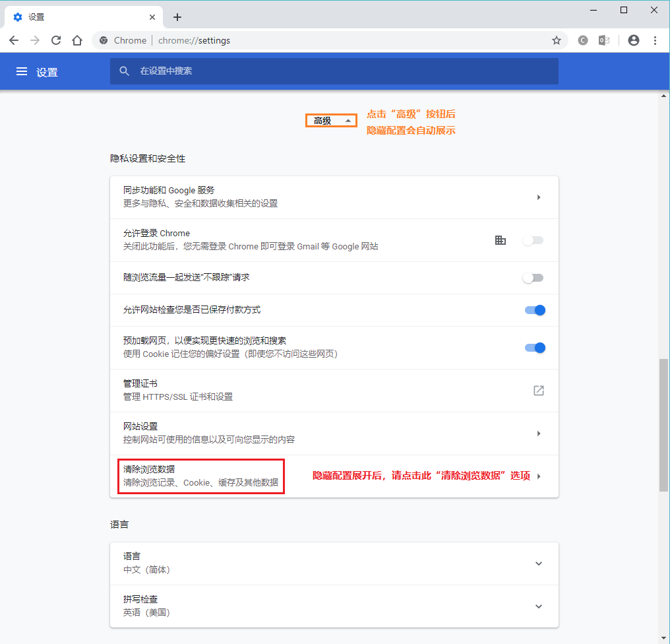Click the magnifier icon in settings search
Image resolution: width=670 pixels, height=644 pixels.
pyautogui.click(x=124, y=71)
